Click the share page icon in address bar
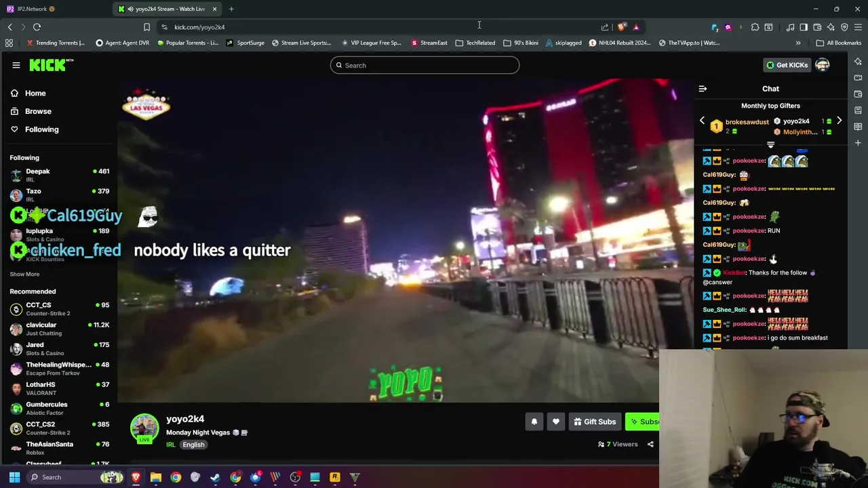 tap(605, 27)
